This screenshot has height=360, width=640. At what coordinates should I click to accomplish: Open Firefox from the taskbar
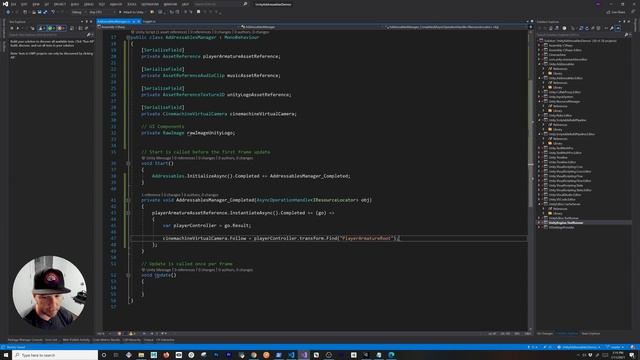(166, 355)
